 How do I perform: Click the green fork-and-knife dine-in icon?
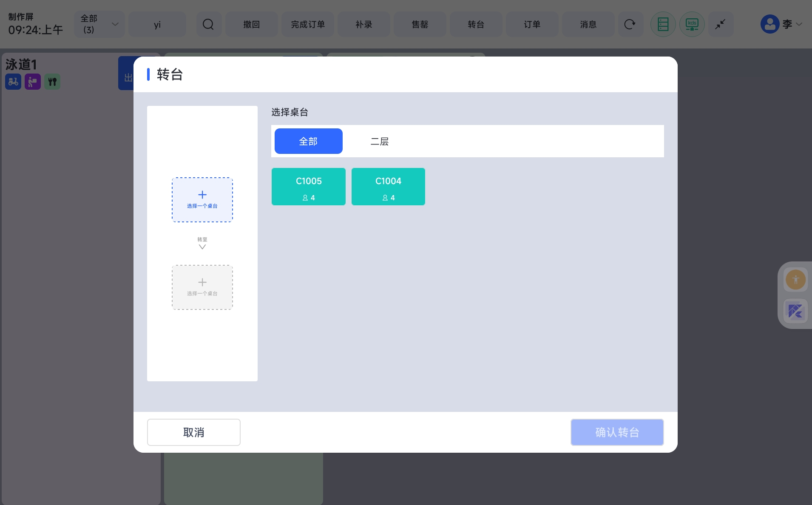pos(52,82)
